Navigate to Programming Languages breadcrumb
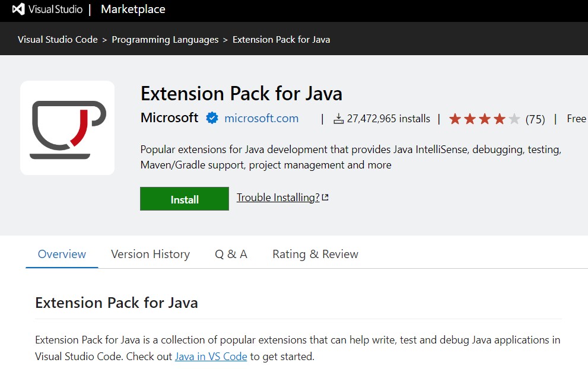The height and width of the screenshot is (369, 588). tap(165, 40)
